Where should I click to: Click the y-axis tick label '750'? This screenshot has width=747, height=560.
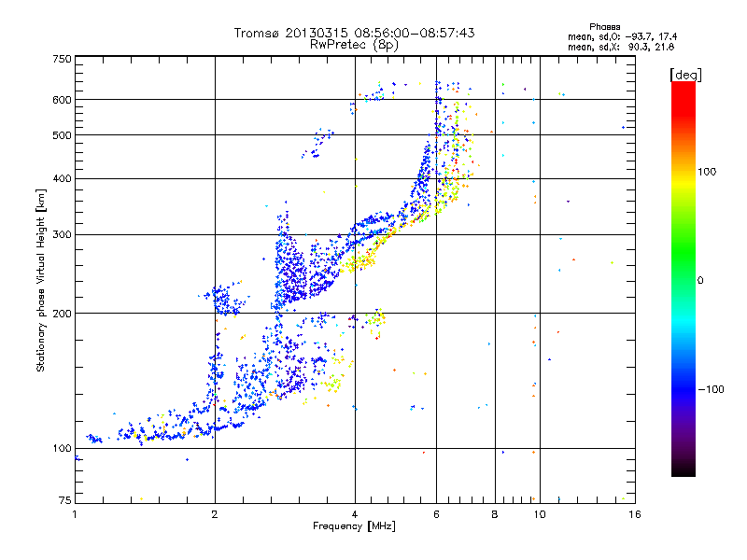pos(62,59)
